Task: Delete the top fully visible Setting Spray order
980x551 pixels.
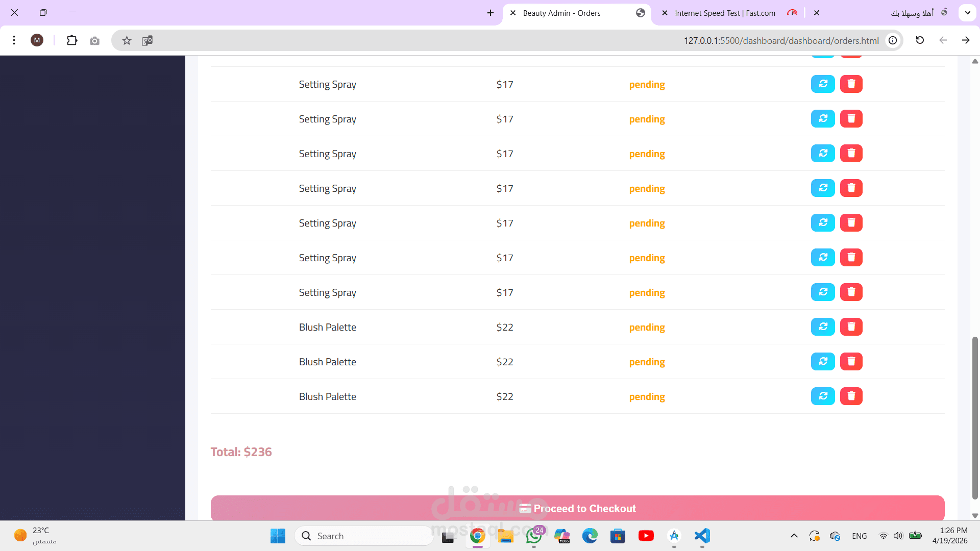Action: [x=851, y=84]
